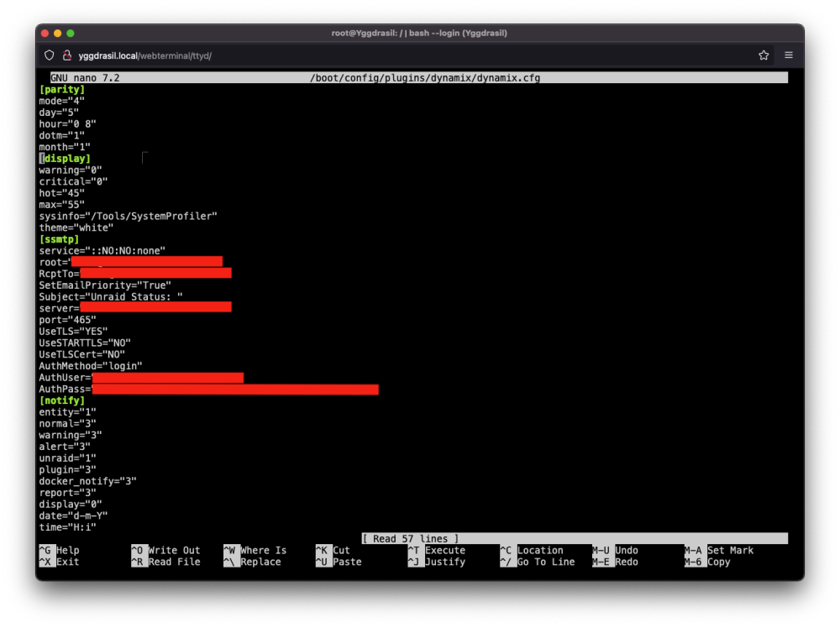840x628 pixels.
Task: Click the alert="3" line
Action: click(65, 447)
